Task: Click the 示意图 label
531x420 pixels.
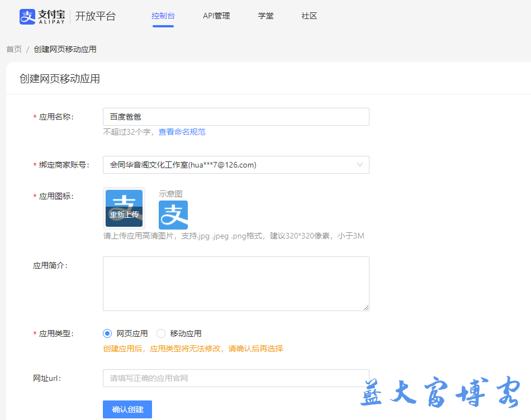Action: [170, 194]
